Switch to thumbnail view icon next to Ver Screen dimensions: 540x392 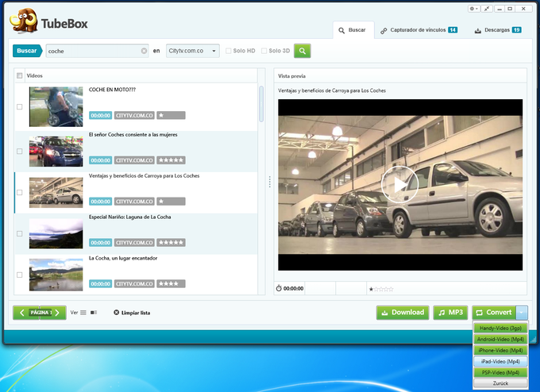(x=94, y=313)
